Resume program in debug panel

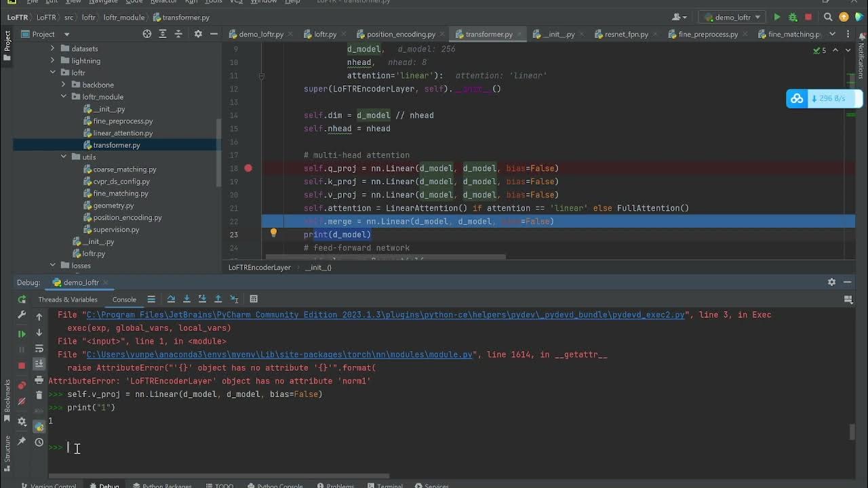coord(22,333)
